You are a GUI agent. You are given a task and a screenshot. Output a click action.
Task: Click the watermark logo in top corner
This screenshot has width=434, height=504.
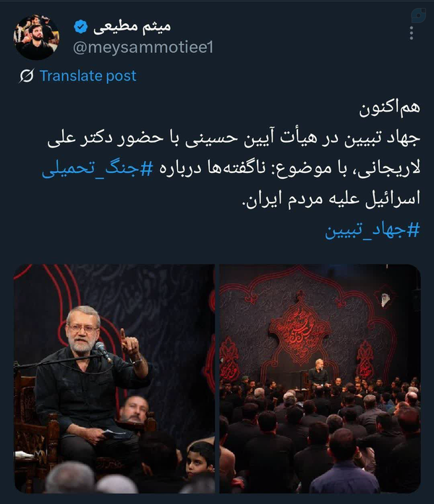pos(419,15)
